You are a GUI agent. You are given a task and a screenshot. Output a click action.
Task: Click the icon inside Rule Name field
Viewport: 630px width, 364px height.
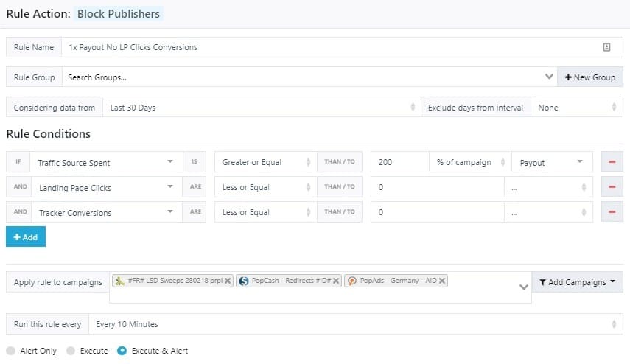(x=606, y=47)
